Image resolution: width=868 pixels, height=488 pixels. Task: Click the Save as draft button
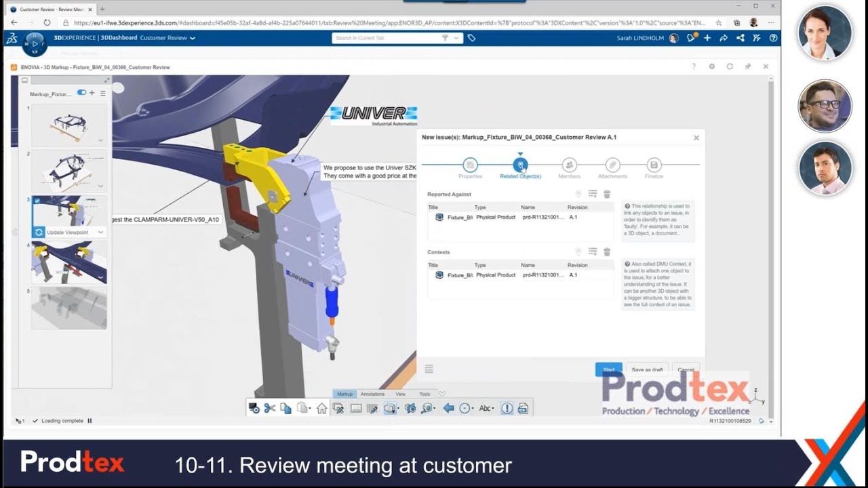(647, 369)
